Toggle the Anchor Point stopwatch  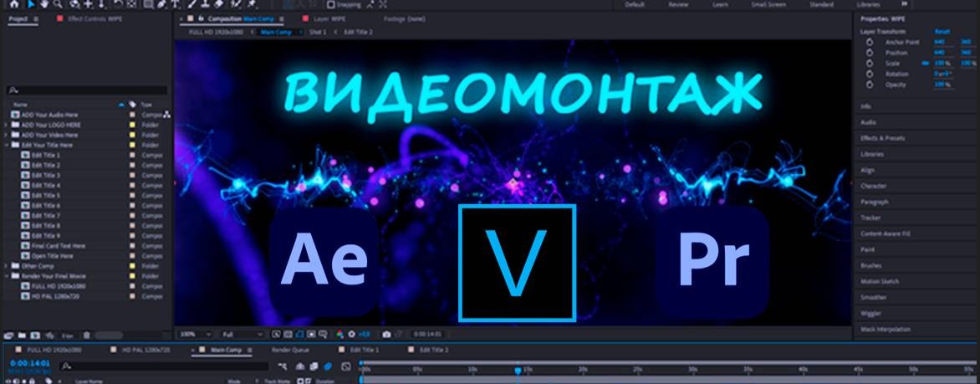tap(870, 42)
